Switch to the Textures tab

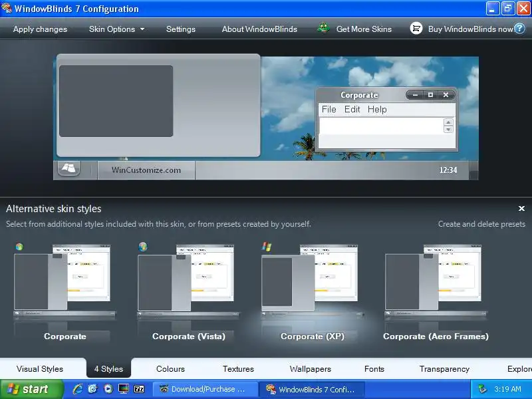pos(238,369)
